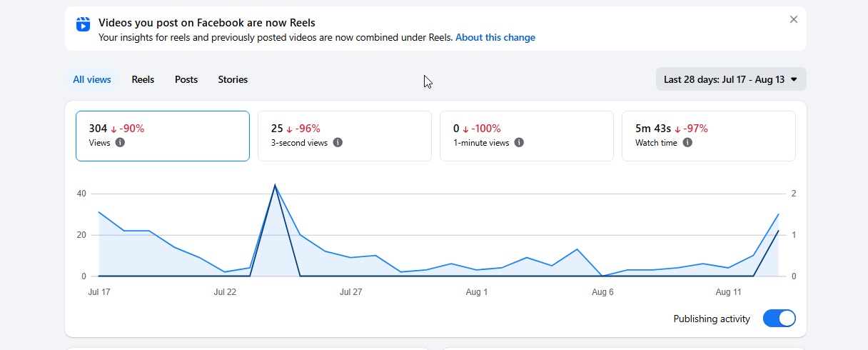The width and height of the screenshot is (868, 350).
Task: Click the Reels icon in the banner
Action: pyautogui.click(x=83, y=24)
